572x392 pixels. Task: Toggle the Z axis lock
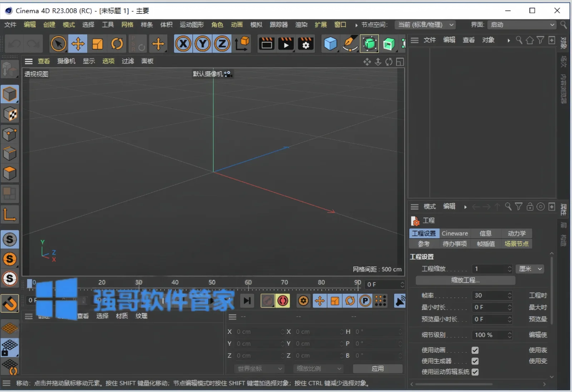tap(222, 44)
